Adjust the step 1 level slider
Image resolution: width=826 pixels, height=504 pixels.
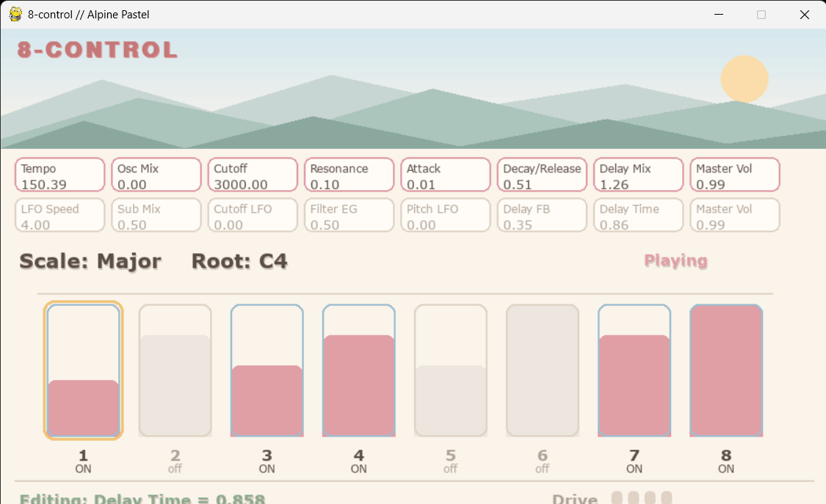coord(83,370)
